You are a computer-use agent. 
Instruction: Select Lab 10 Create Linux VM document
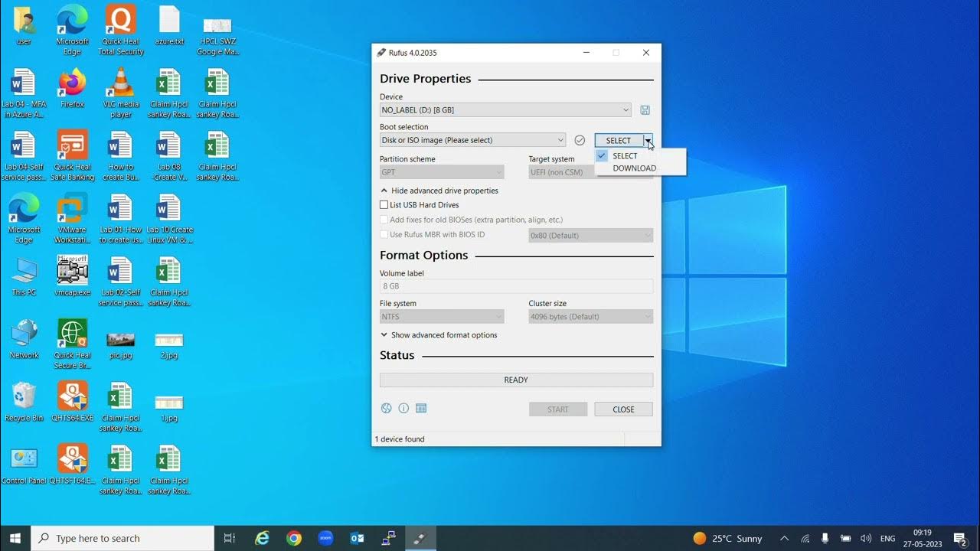click(x=168, y=219)
